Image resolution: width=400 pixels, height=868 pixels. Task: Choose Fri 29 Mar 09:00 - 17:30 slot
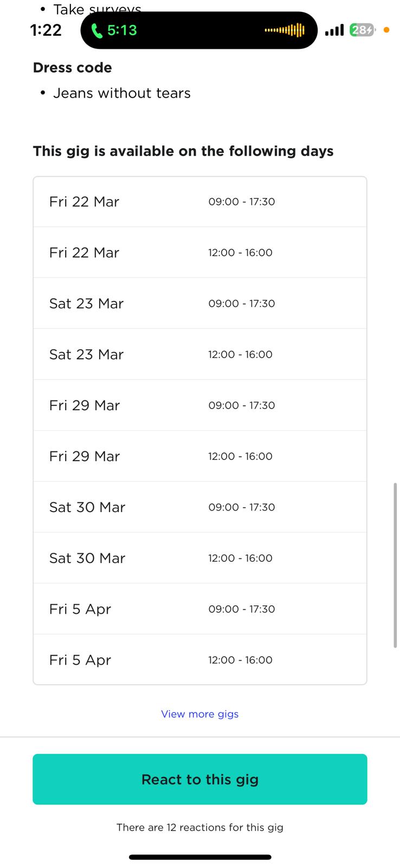[x=200, y=405]
